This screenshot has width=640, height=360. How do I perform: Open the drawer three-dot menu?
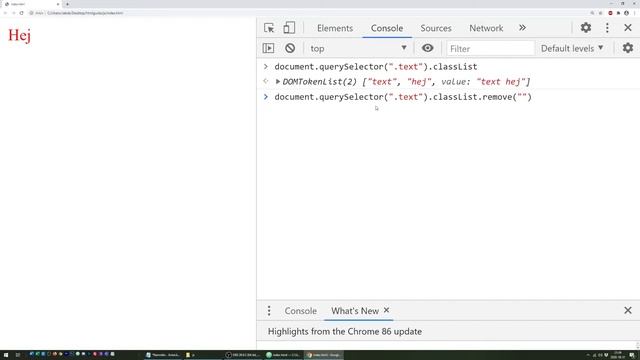point(269,311)
